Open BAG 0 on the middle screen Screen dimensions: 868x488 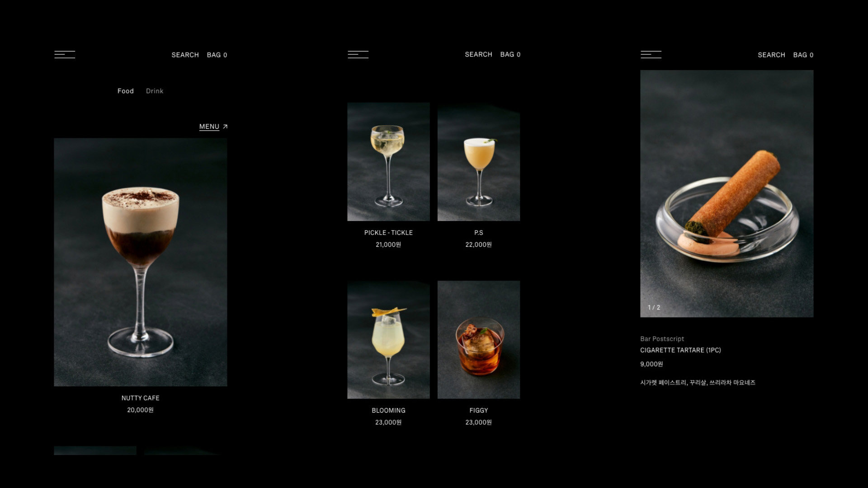coord(510,54)
